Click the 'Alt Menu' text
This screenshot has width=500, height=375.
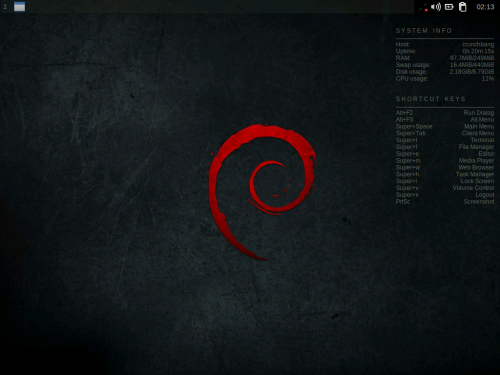point(482,120)
